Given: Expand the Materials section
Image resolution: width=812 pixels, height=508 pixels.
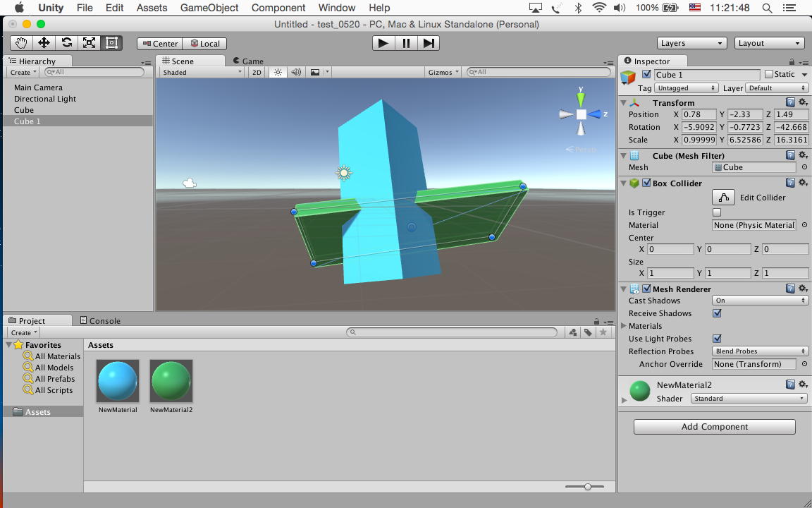Looking at the screenshot, I should 624,326.
